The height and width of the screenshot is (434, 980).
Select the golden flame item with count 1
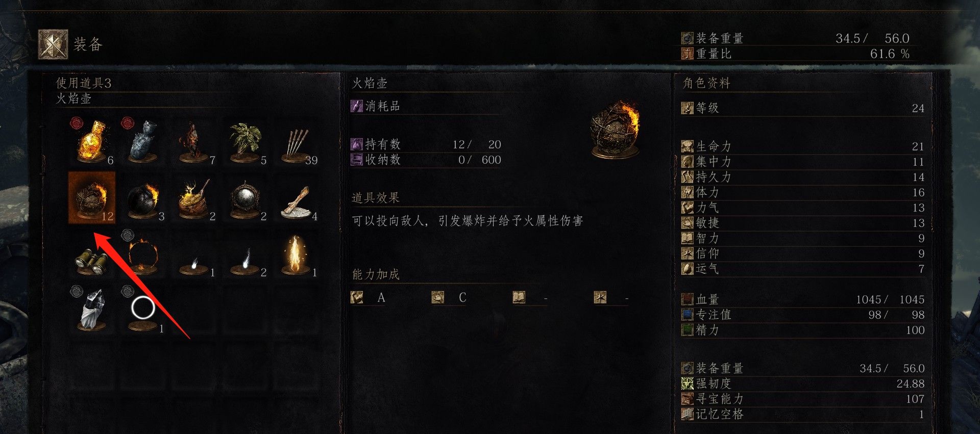[296, 254]
